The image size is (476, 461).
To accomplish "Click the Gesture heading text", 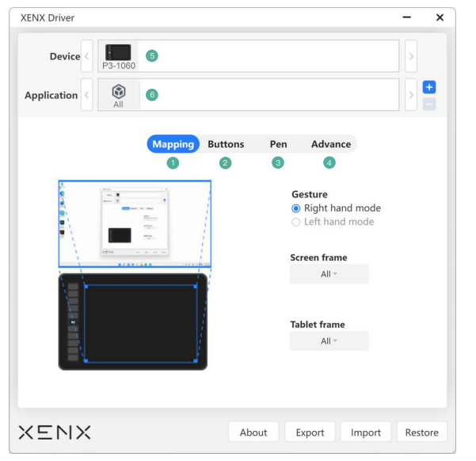I will pyautogui.click(x=310, y=194).
